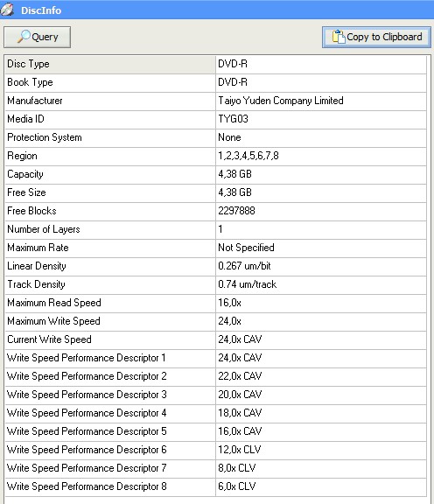The image size is (434, 504).
Task: Run the Query button
Action: pyautogui.click(x=38, y=38)
